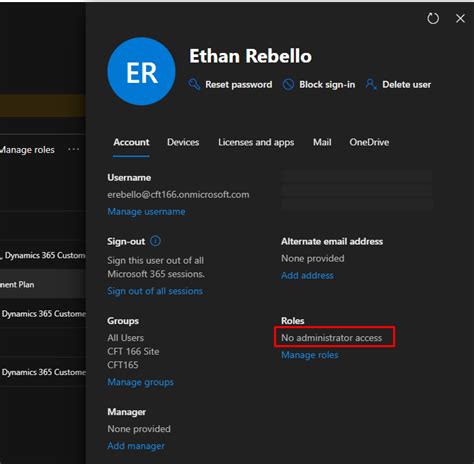Click the No administrator access text
Image resolution: width=474 pixels, height=464 pixels.
pos(332,338)
